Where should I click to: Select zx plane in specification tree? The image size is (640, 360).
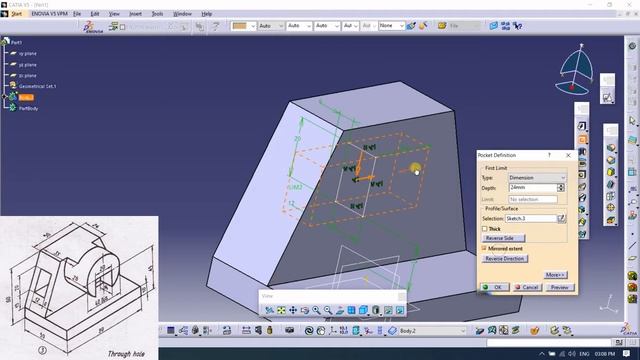click(x=27, y=76)
